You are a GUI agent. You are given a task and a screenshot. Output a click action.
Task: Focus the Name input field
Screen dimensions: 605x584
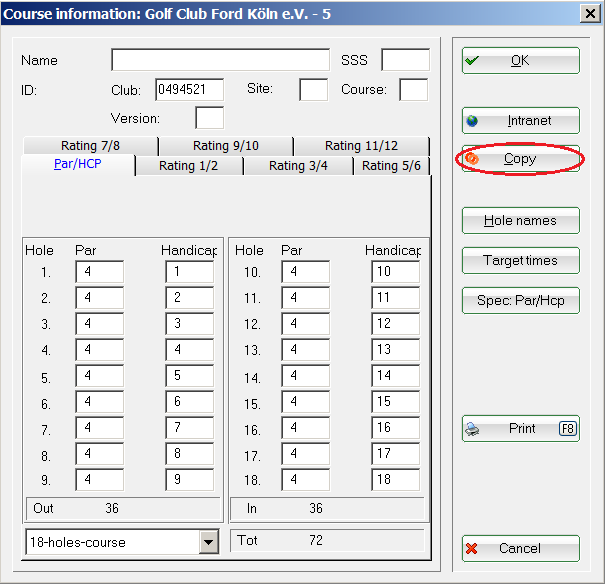[x=221, y=60]
